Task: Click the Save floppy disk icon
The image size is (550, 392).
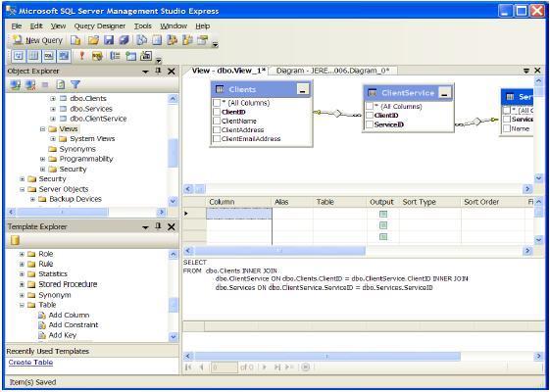Action: (x=109, y=40)
